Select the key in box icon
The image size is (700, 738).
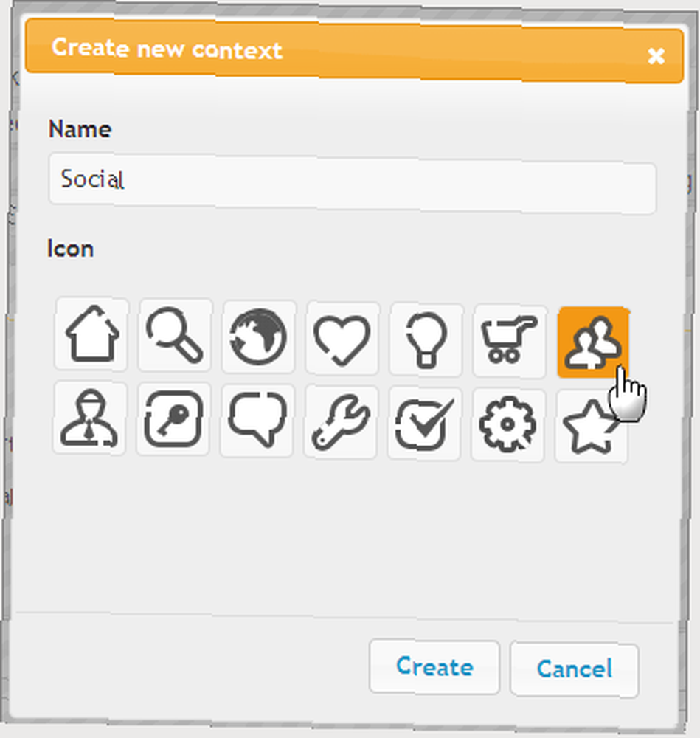click(x=173, y=419)
